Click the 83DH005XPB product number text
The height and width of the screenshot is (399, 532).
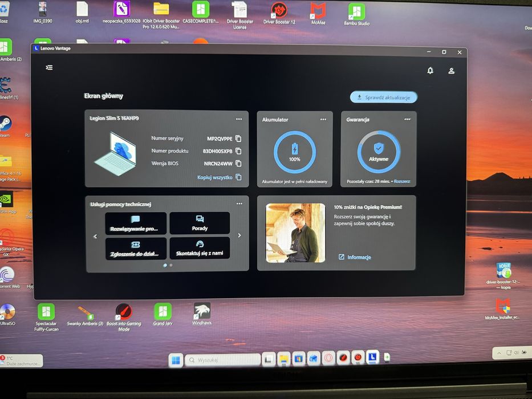point(217,151)
